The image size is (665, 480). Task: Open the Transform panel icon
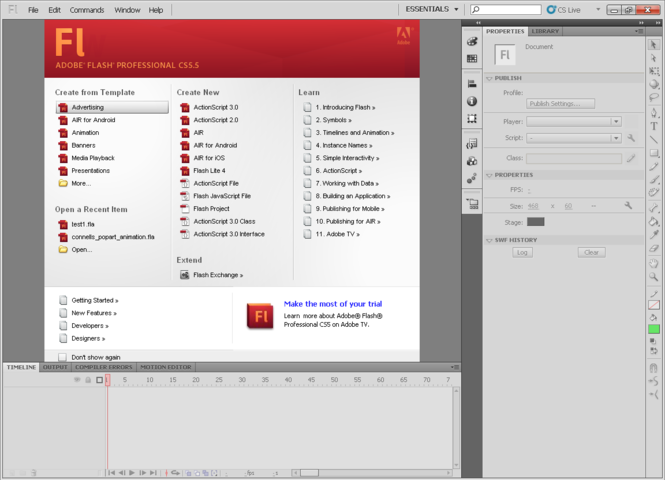(x=472, y=118)
